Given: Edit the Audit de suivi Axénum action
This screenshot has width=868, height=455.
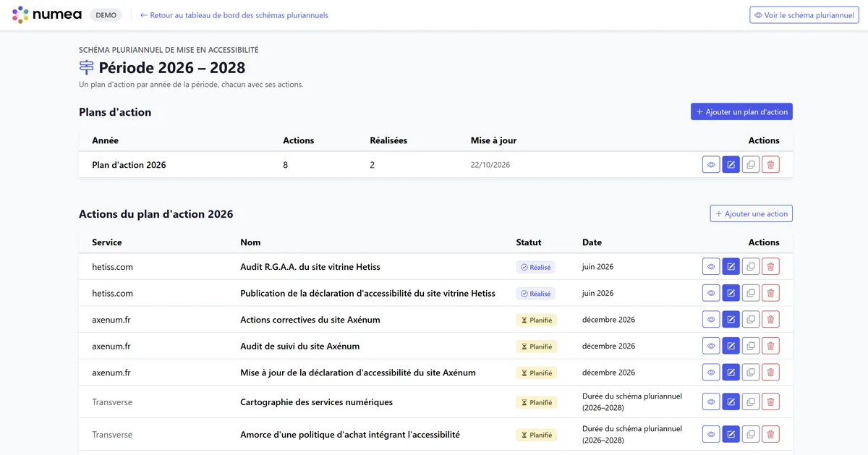Looking at the screenshot, I should pos(731,346).
